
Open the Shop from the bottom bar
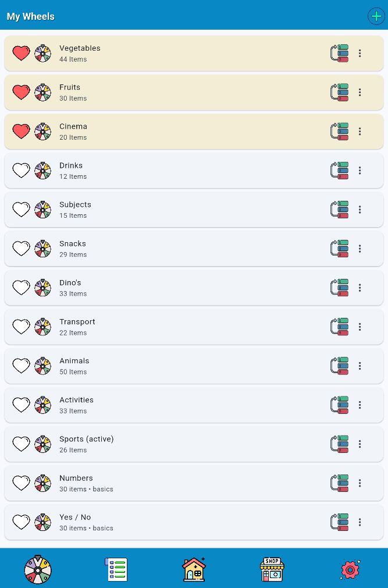coord(271,569)
